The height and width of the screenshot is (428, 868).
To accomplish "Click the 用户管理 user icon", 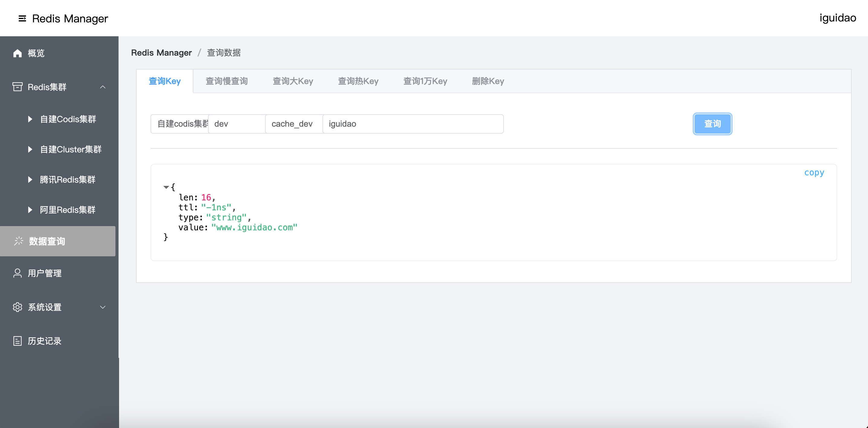I will 18,273.
